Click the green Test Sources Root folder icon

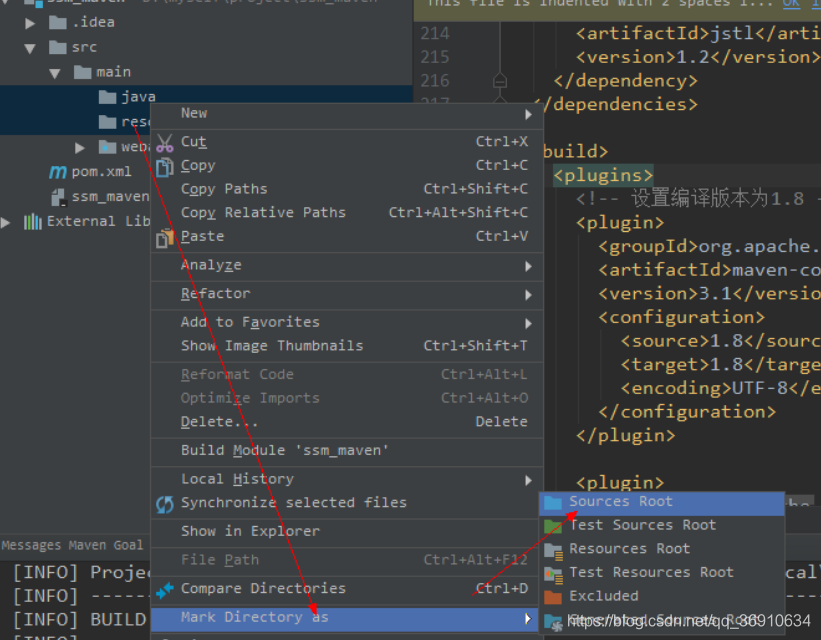point(552,526)
